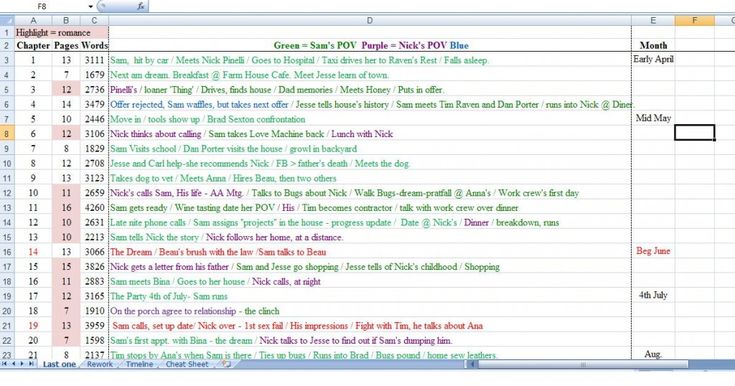Select column F header
Viewport: 735px width, 386px height.
695,20
